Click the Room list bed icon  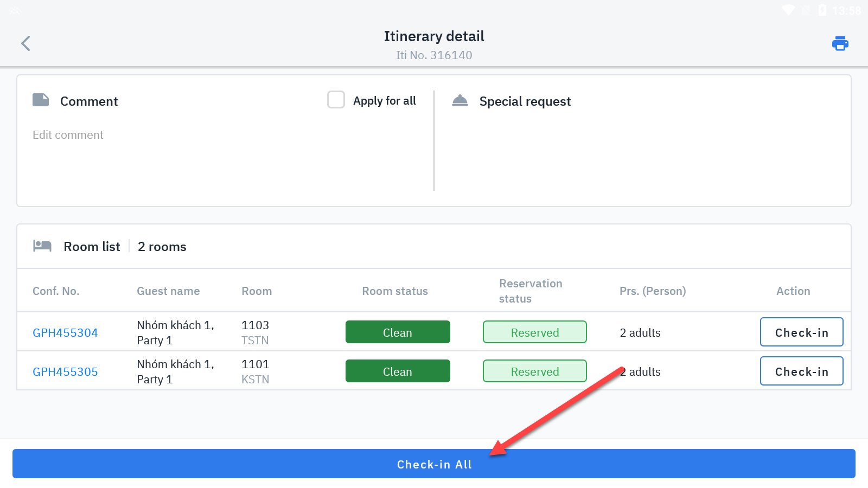[x=42, y=246]
